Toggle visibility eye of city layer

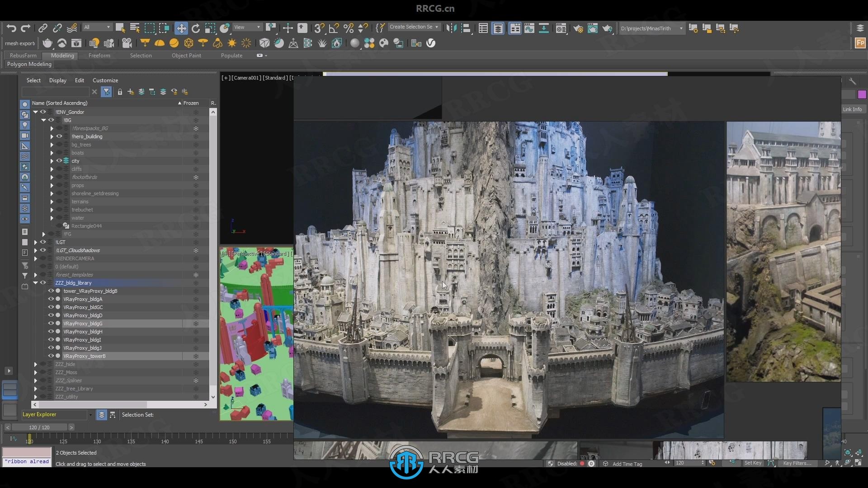(59, 161)
